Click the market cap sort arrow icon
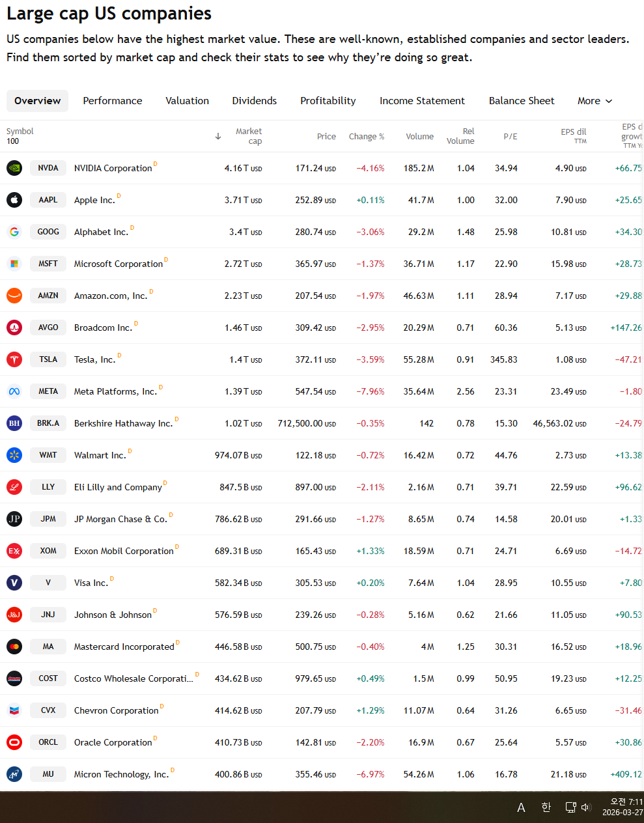Image resolution: width=644 pixels, height=823 pixels. 218,136
